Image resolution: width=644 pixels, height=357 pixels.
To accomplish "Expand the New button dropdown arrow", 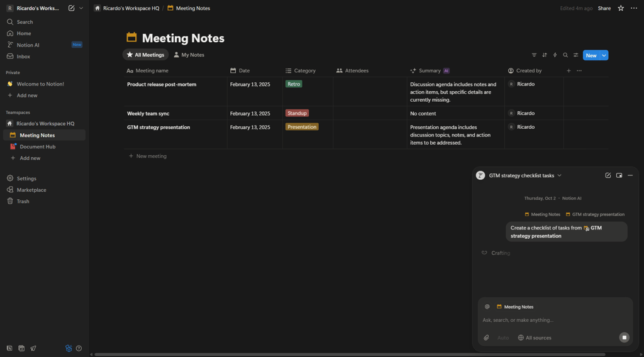I will pos(604,55).
